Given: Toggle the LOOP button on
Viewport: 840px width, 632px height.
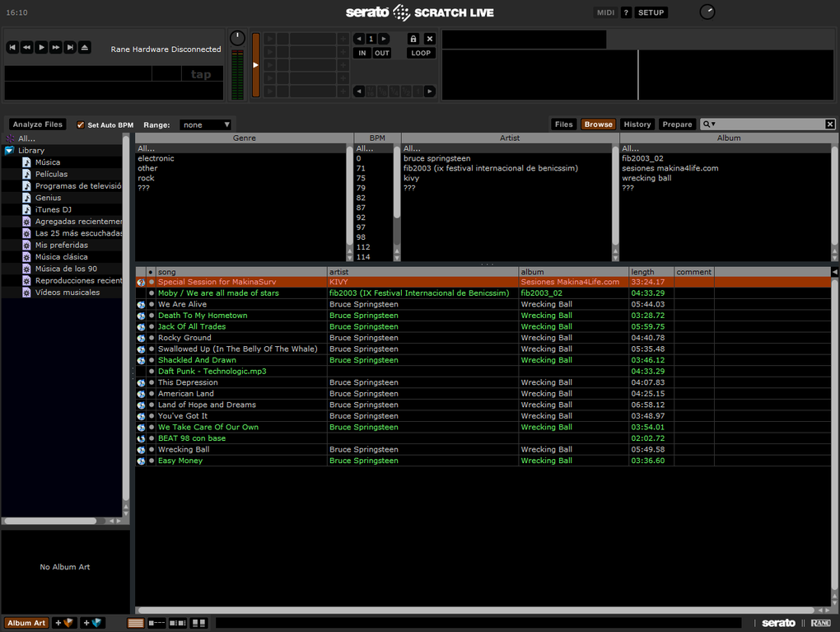Looking at the screenshot, I should tap(421, 53).
